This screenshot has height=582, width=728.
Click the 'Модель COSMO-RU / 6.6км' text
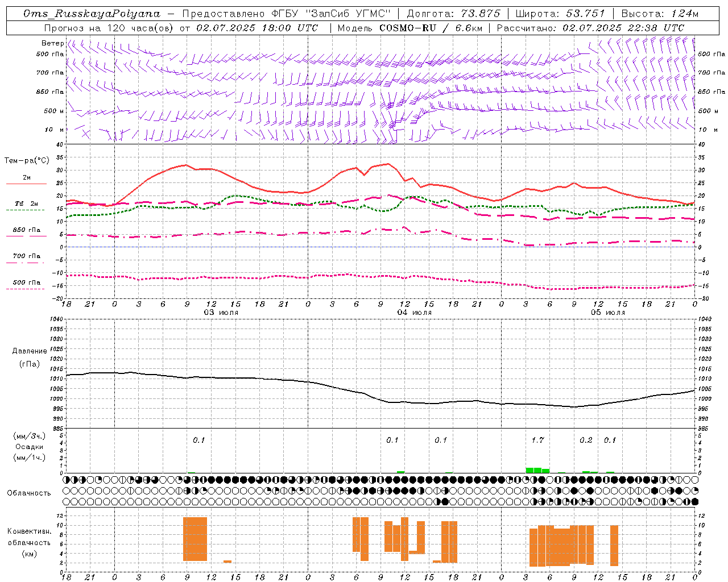[409, 28]
